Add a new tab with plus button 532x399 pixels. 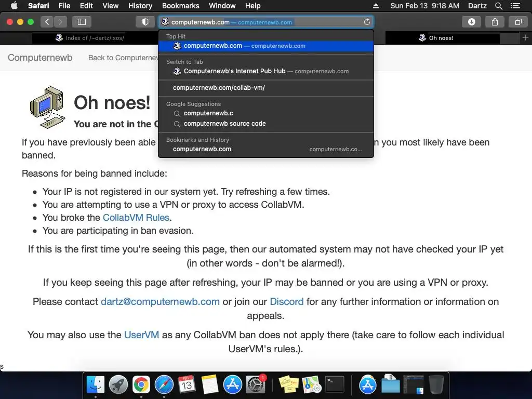tap(525, 38)
